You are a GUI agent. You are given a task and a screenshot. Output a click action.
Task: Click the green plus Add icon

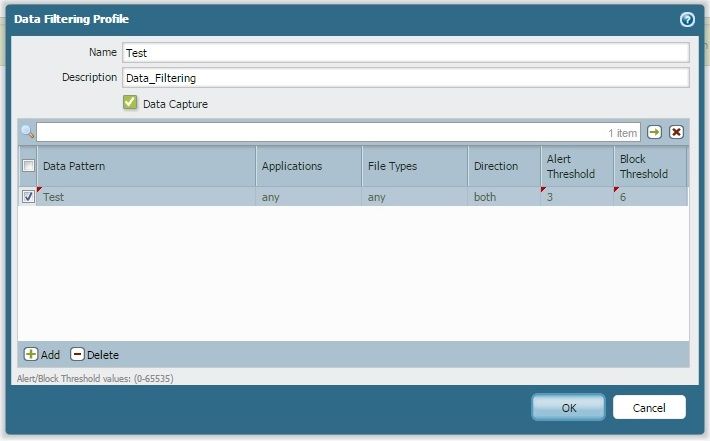31,355
